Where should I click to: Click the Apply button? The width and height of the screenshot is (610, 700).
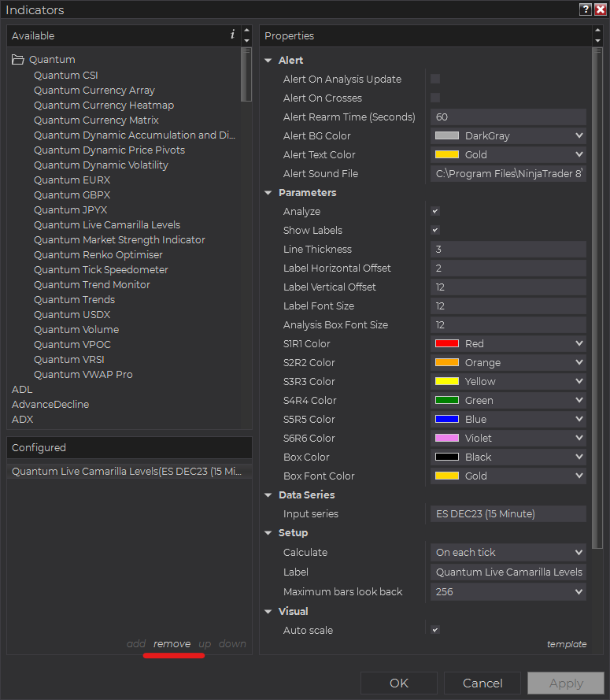click(566, 683)
